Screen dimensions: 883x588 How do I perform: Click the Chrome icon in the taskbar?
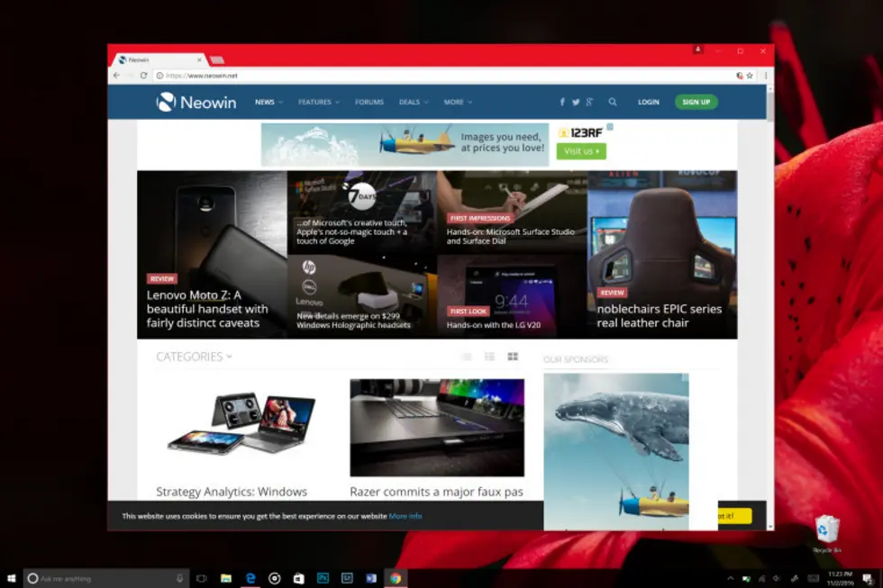396,578
